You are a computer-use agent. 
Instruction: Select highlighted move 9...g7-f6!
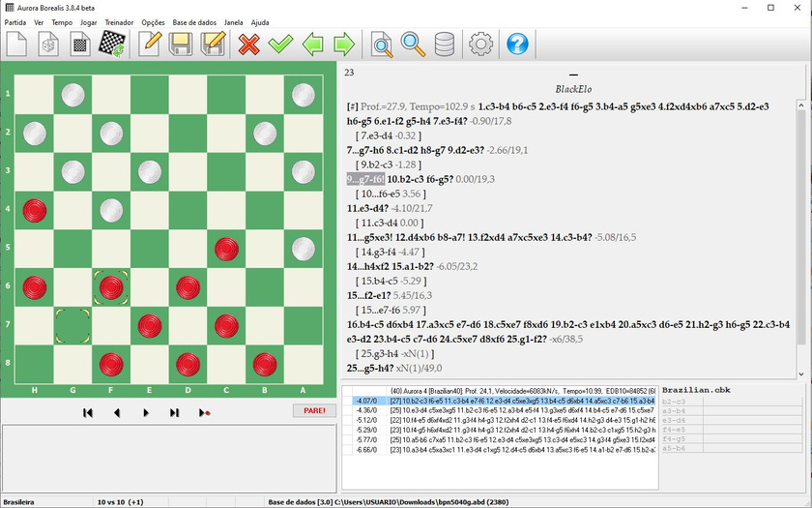pyautogui.click(x=365, y=179)
